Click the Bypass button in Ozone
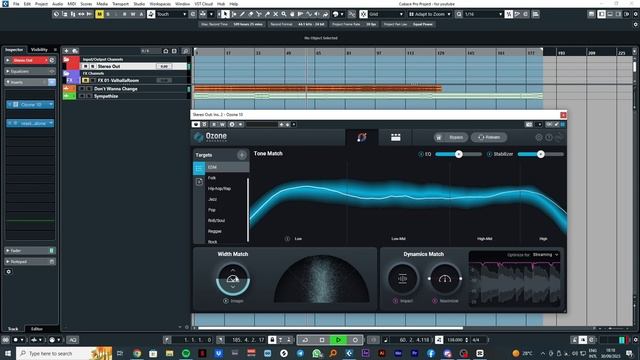The width and height of the screenshot is (640, 360). [x=451, y=138]
